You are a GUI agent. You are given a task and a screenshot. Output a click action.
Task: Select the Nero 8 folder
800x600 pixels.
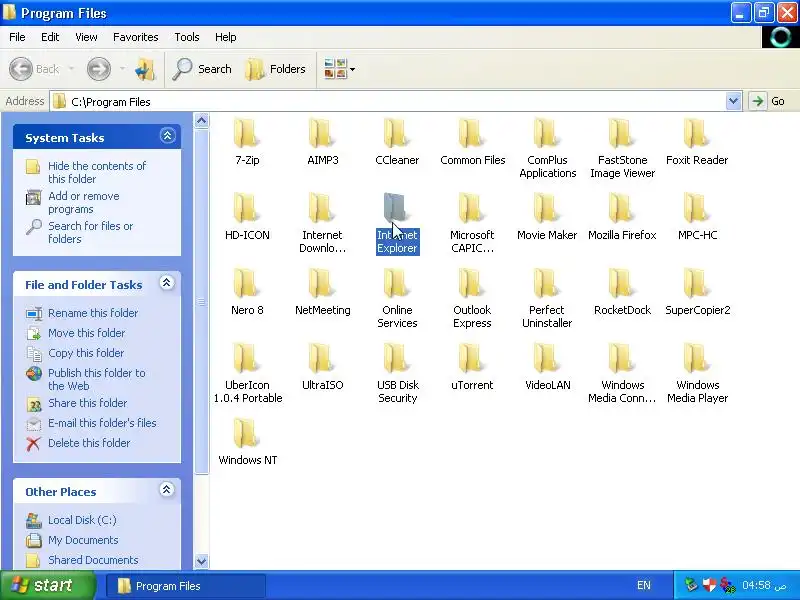point(247,291)
